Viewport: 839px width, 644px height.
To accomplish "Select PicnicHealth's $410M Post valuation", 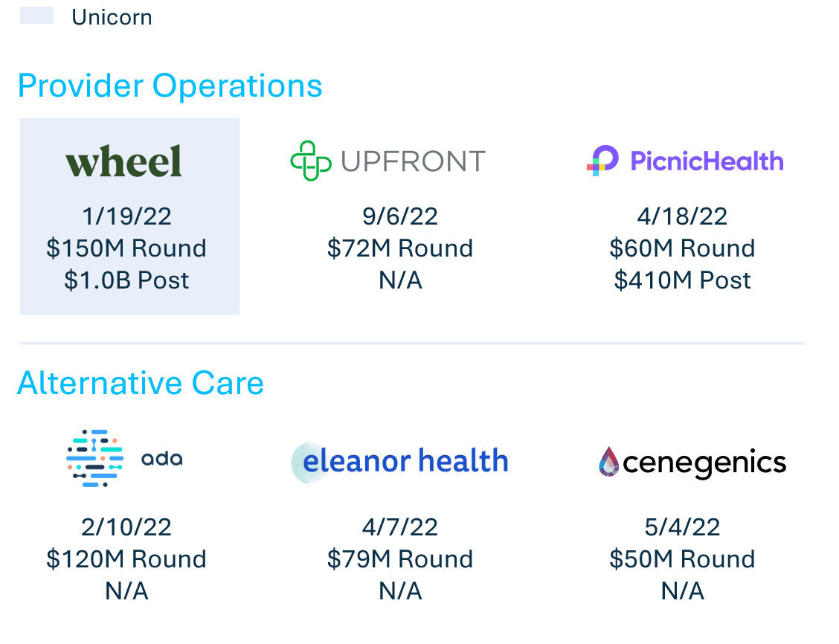I will click(x=682, y=281).
